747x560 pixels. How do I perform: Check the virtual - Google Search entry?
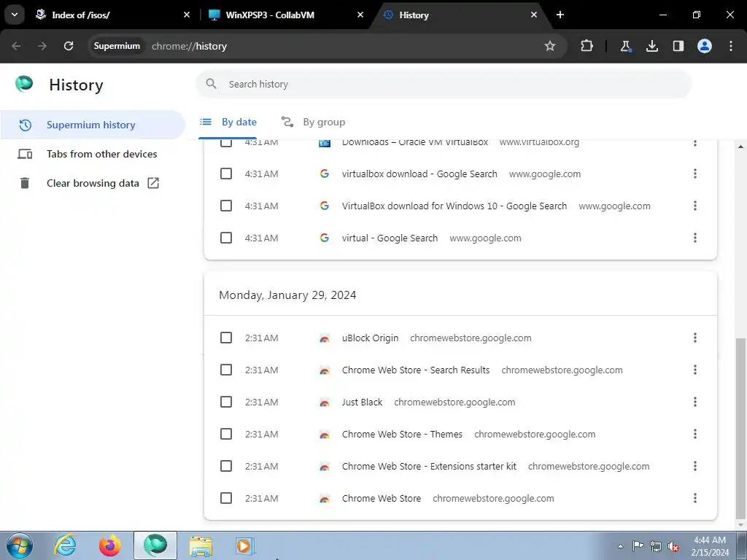pos(226,238)
